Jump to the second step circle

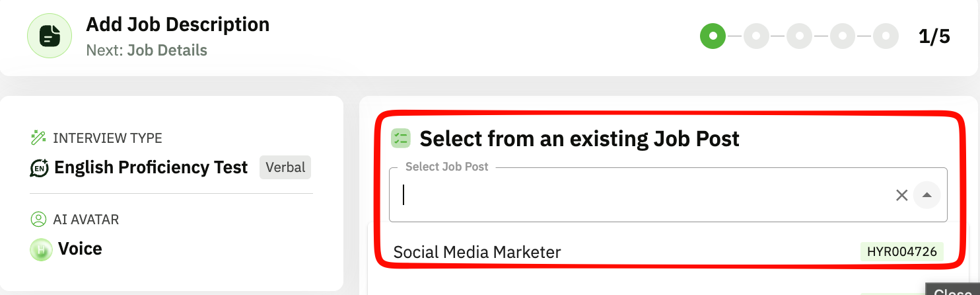tap(756, 36)
